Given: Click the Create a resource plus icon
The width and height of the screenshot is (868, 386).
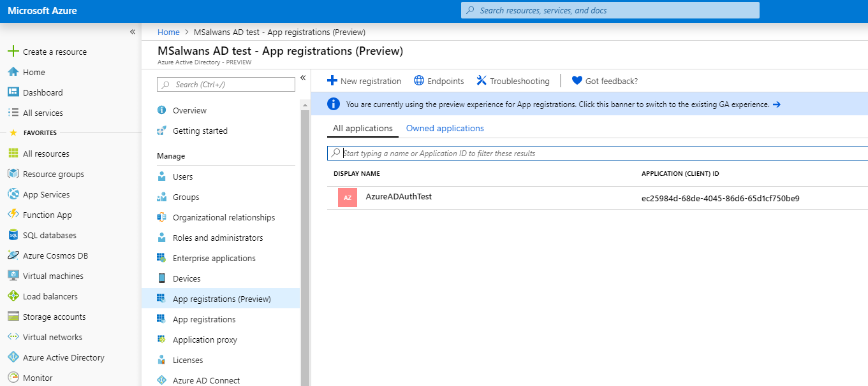Looking at the screenshot, I should [x=13, y=52].
